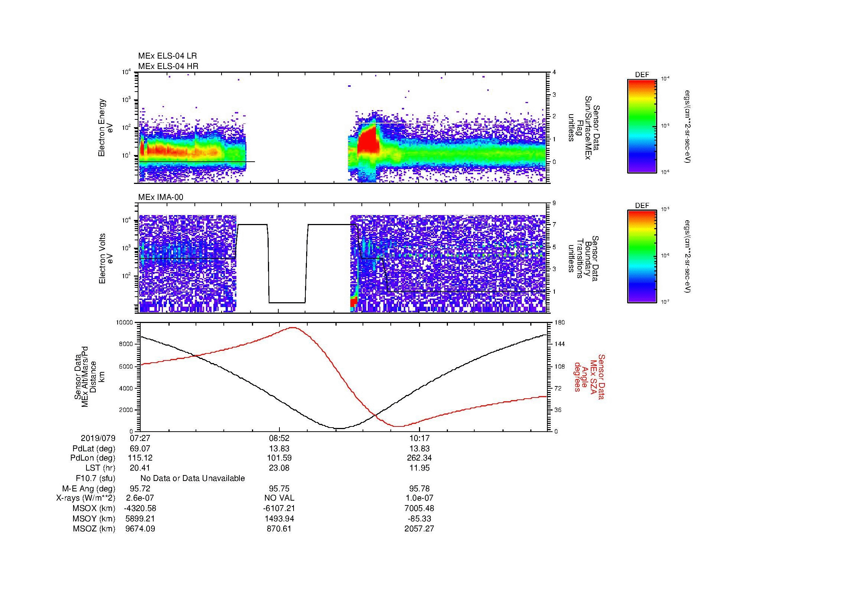Click the MSOY value 1493.94

pos(279,518)
